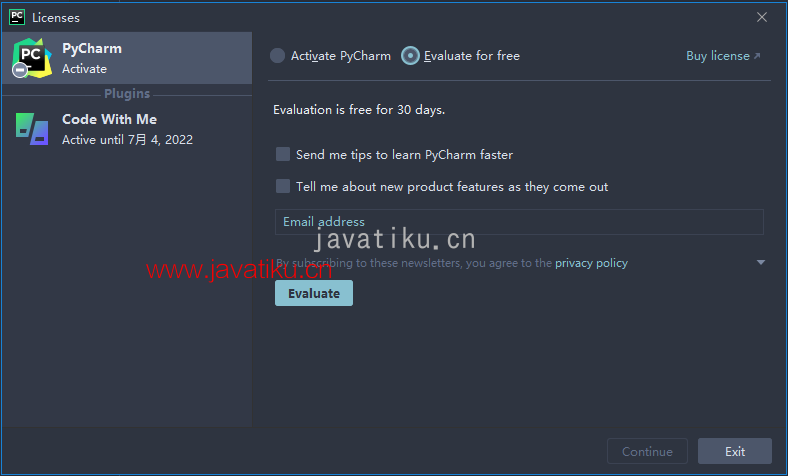Click the PyCharm icon in the title bar
Image resolution: width=788 pixels, height=476 pixels.
click(x=17, y=17)
